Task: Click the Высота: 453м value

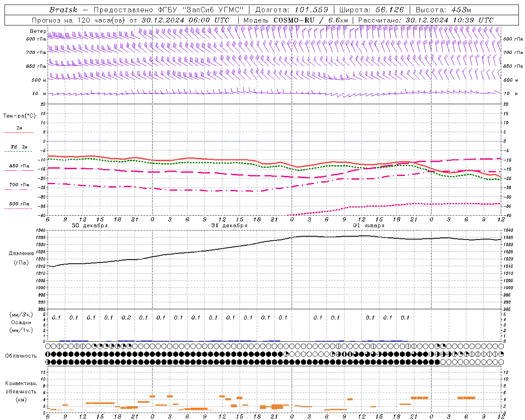Action: pos(443,10)
